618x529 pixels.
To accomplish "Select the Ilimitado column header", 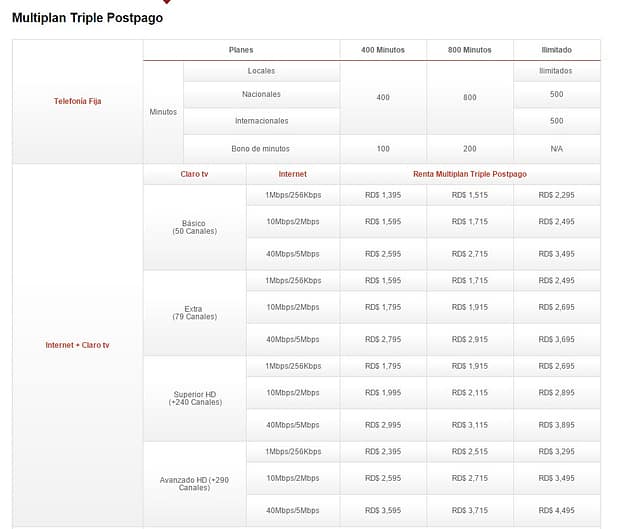I will click(556, 49).
